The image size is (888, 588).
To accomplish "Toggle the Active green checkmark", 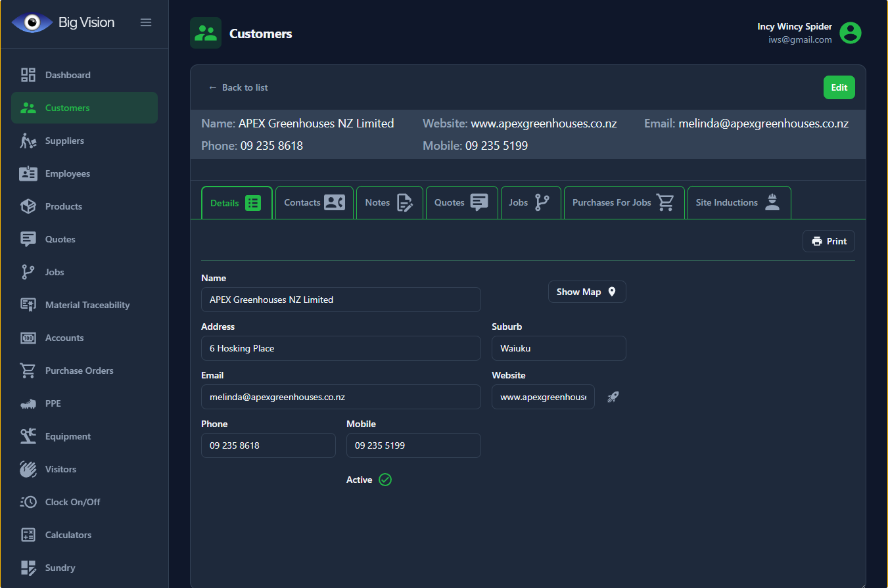I will [x=385, y=480].
